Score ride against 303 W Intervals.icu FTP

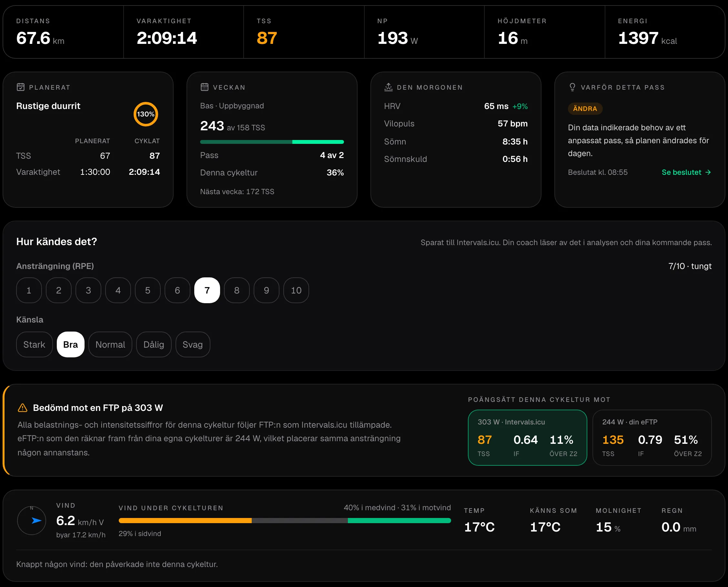[527, 438]
